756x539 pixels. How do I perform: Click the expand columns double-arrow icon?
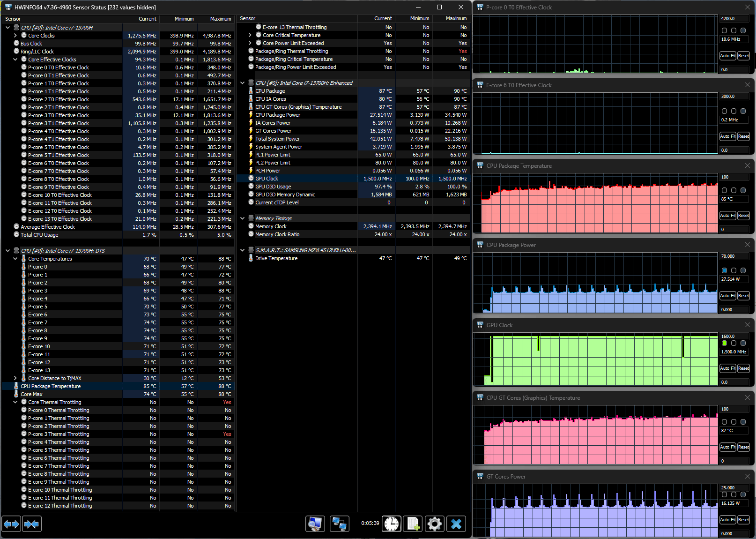click(11, 524)
